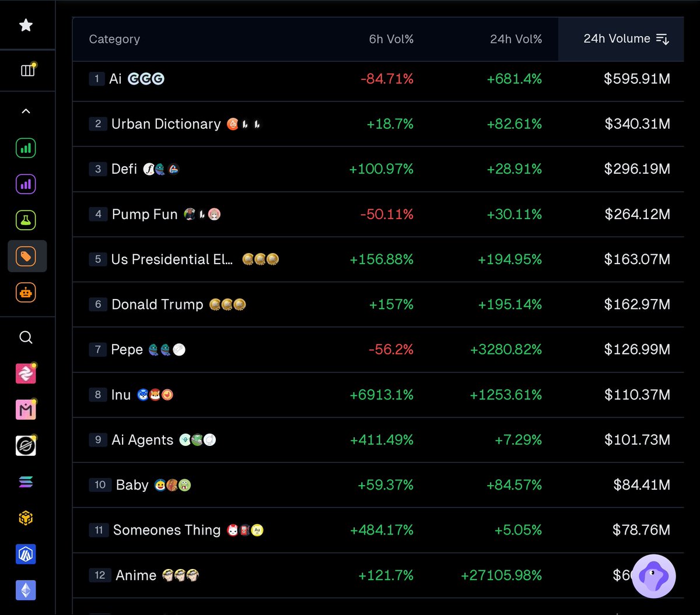
Task: Select the BNB chain cube icon
Action: [26, 518]
